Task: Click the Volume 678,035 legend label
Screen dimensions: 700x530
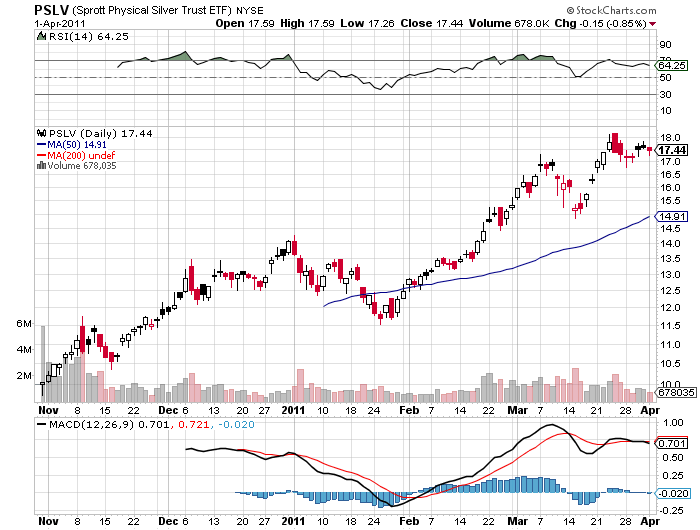Action: pos(82,166)
